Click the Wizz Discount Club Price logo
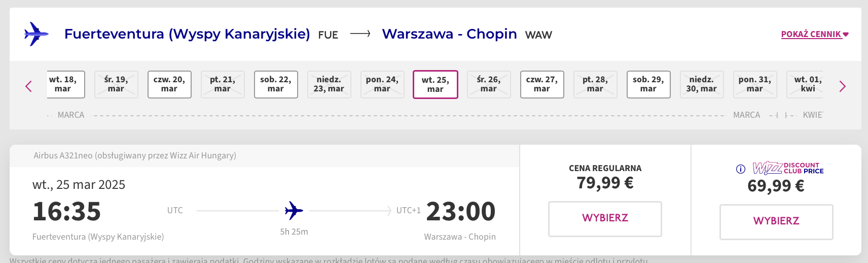The height and width of the screenshot is (263, 868). click(788, 168)
